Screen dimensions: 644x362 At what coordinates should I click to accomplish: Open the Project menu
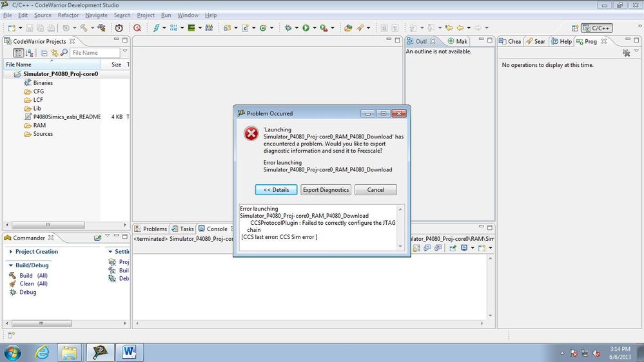[146, 15]
